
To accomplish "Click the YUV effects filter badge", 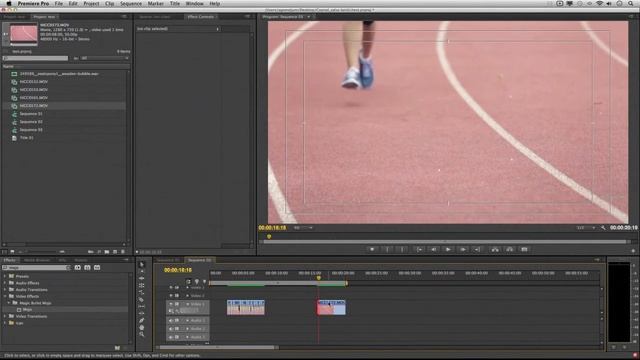I will 97,267.
